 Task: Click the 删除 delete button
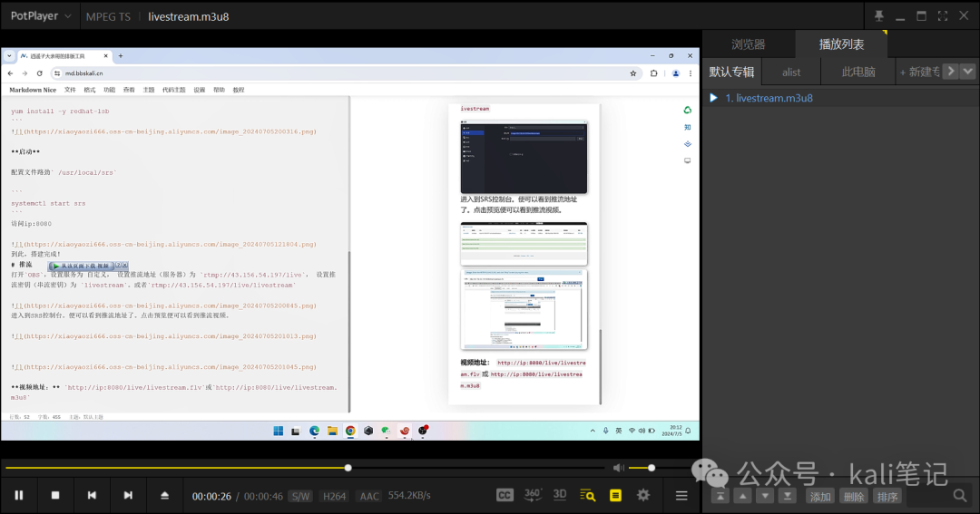point(854,497)
